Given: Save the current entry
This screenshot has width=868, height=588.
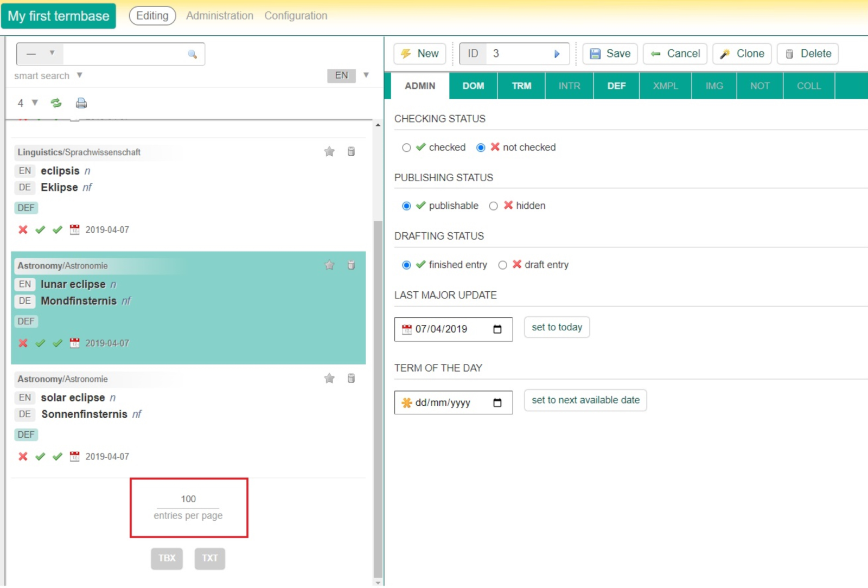Looking at the screenshot, I should (x=610, y=54).
